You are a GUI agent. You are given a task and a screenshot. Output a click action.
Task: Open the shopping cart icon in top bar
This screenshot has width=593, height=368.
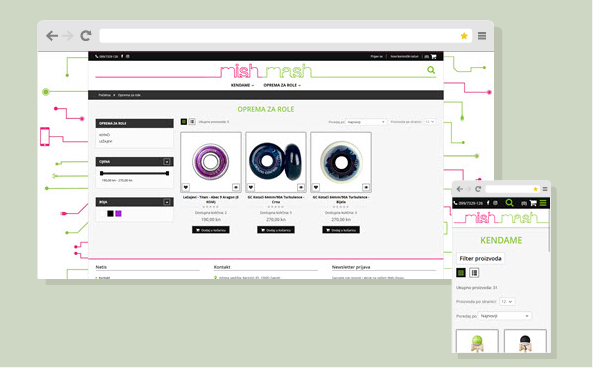(433, 56)
